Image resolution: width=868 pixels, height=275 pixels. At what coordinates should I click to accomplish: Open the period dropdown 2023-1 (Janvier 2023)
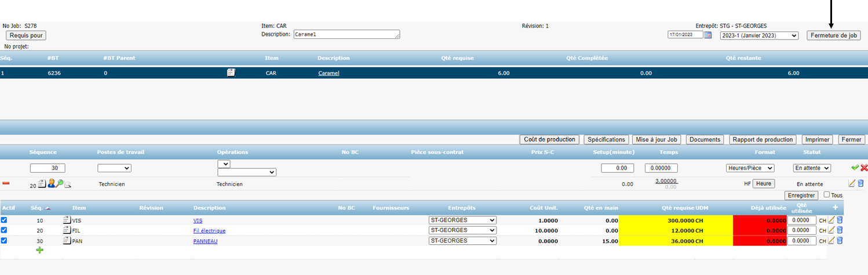click(x=758, y=35)
